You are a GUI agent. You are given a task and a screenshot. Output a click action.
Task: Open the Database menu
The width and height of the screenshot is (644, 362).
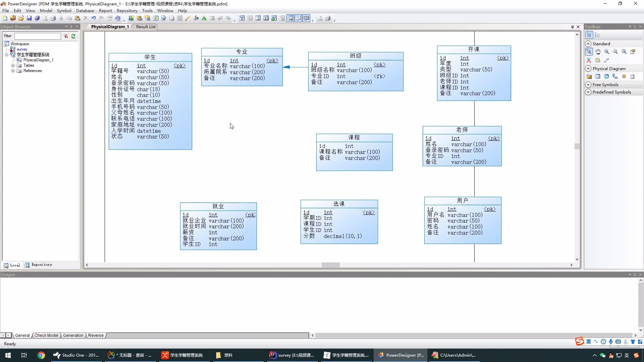point(85,11)
